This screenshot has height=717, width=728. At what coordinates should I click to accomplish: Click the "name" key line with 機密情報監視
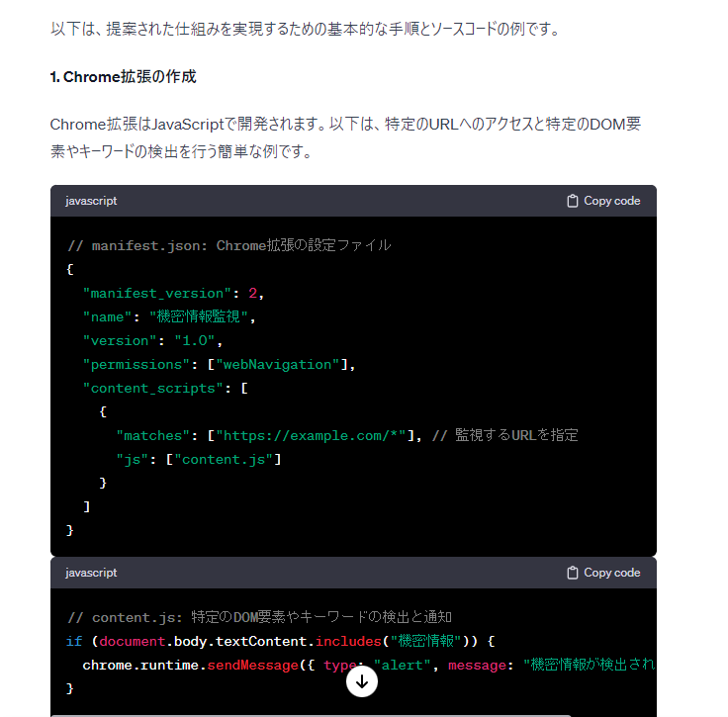point(169,317)
